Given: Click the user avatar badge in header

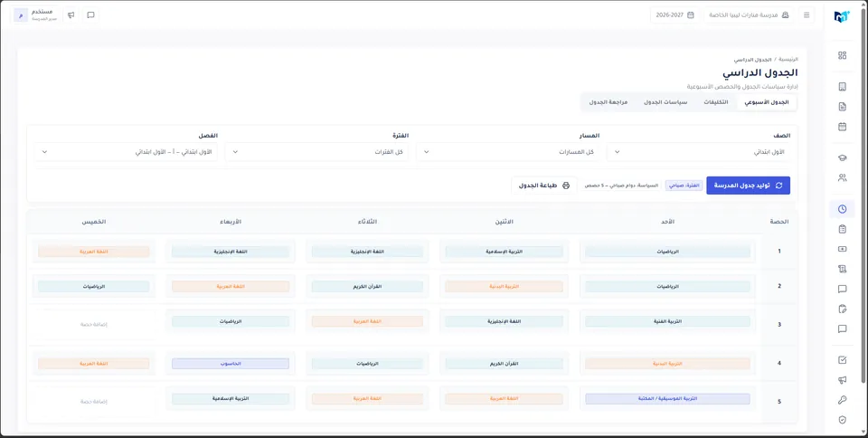Looking at the screenshot, I should point(21,15).
